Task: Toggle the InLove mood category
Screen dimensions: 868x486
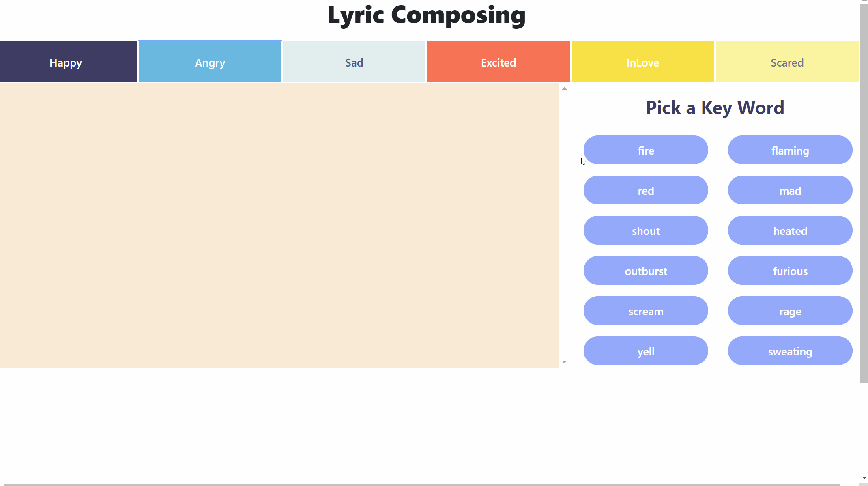Action: coord(642,62)
